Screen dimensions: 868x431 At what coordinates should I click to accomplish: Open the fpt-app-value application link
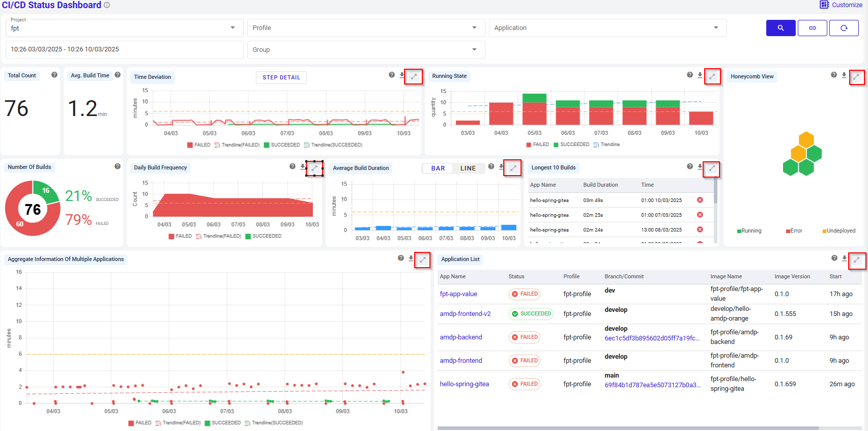point(458,294)
